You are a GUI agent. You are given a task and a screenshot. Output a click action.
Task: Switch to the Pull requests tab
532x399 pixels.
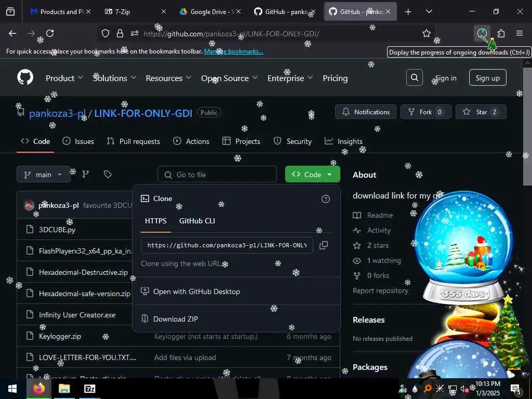134,141
